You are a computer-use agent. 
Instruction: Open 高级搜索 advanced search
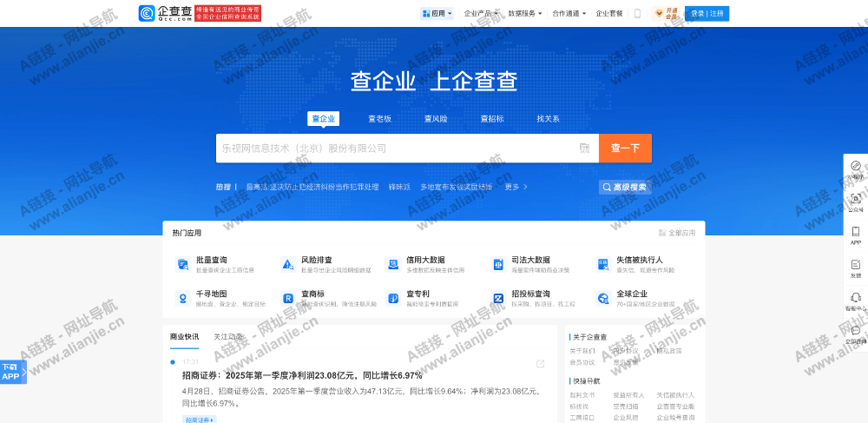coord(625,187)
